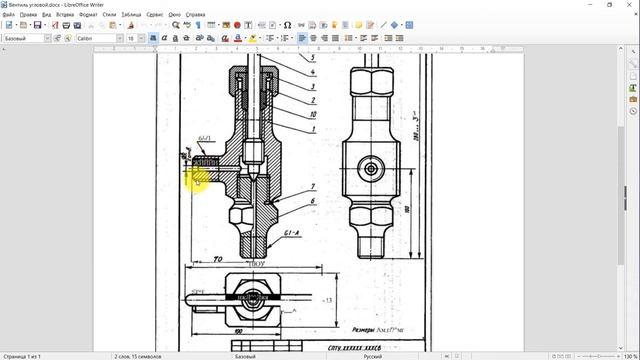Open basic shapes dropdown arrow
640x360 pixels.
402,25
